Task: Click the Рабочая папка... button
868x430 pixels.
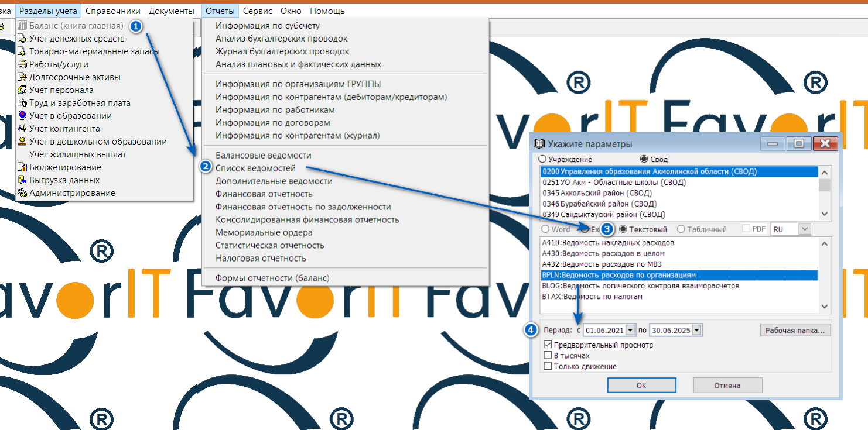Action: 795,331
